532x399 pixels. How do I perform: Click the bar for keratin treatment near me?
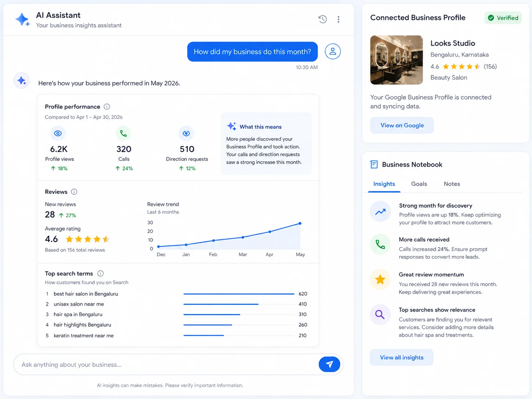pyautogui.click(x=204, y=335)
